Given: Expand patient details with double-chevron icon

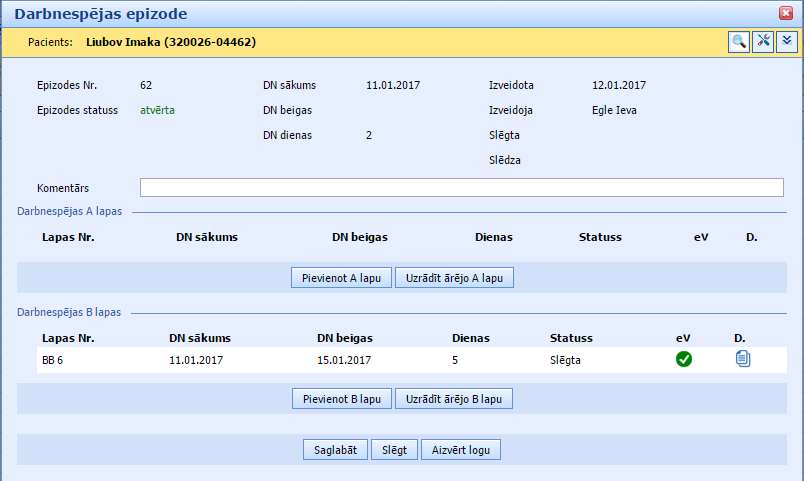Looking at the screenshot, I should pyautogui.click(x=787, y=42).
